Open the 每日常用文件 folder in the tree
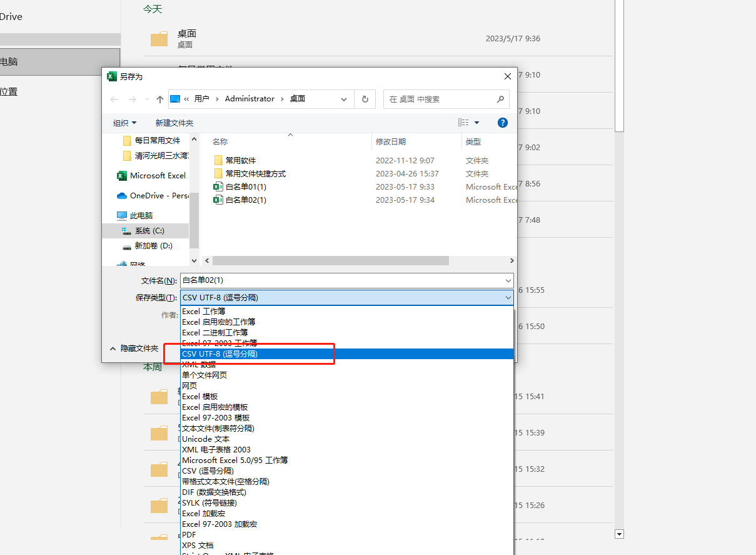 coord(151,140)
